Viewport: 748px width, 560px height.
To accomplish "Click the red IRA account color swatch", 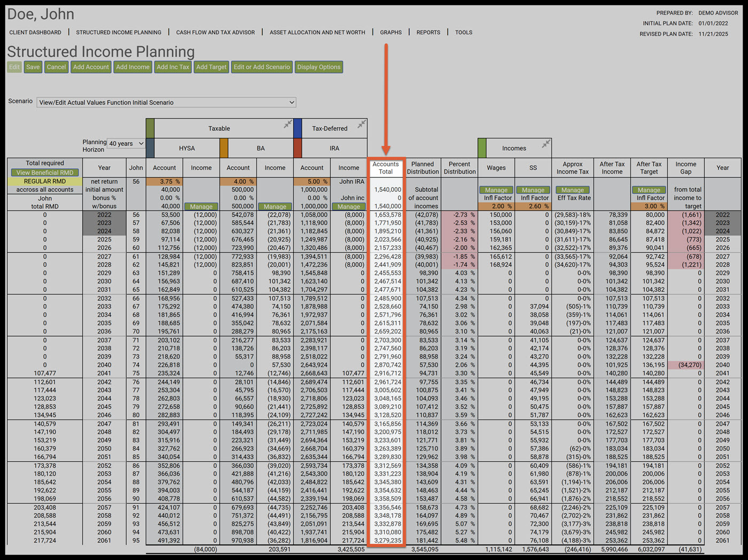I will [298, 148].
